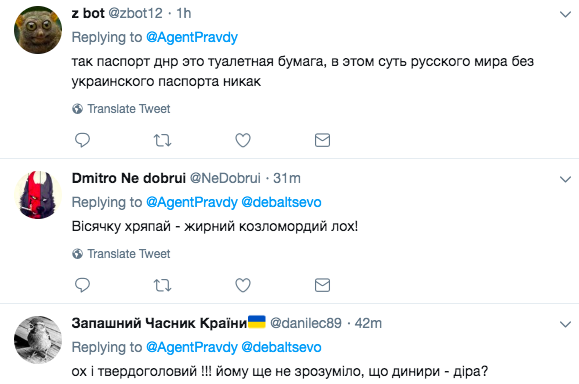Image resolution: width=579 pixels, height=384 pixels.
Task: Open tweet menu chevron for @danilec89 tweet
Action: (x=565, y=325)
